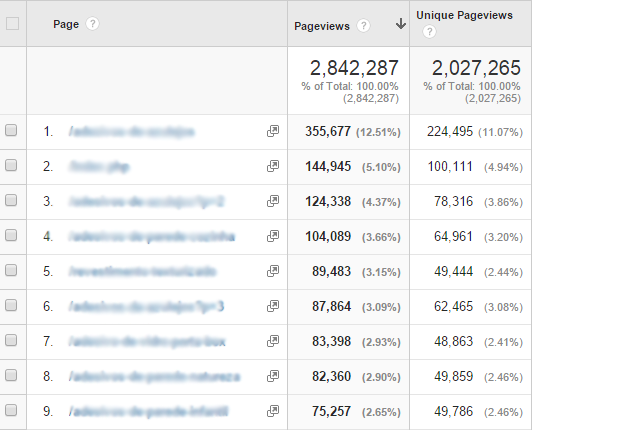Click the unique pageviews value 49,859
The width and height of the screenshot is (629, 430).
(453, 376)
